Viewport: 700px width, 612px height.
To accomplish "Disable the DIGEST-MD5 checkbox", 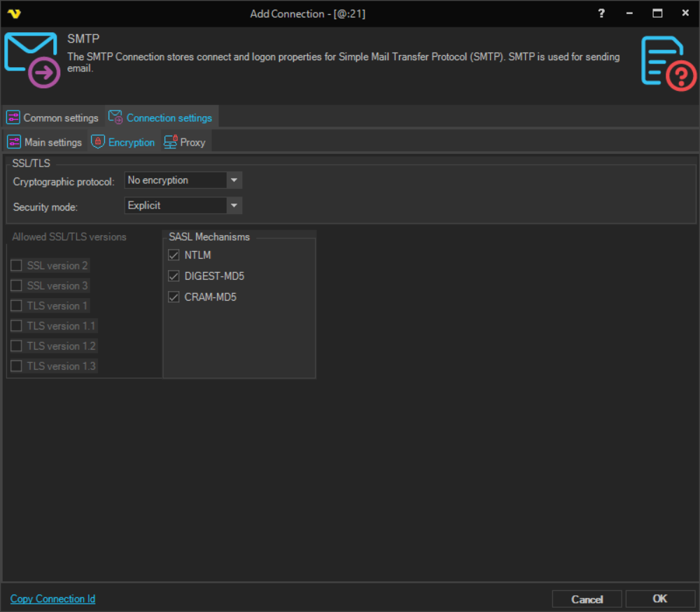I will 174,276.
